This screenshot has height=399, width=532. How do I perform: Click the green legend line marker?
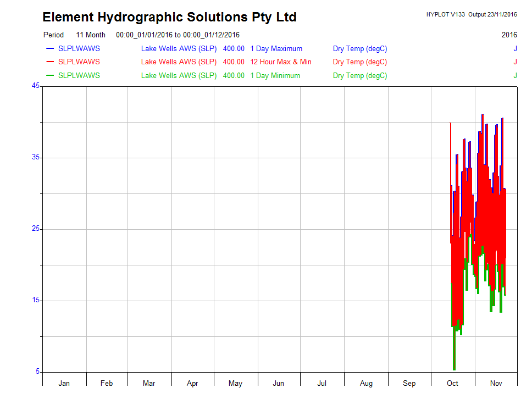click(50, 75)
